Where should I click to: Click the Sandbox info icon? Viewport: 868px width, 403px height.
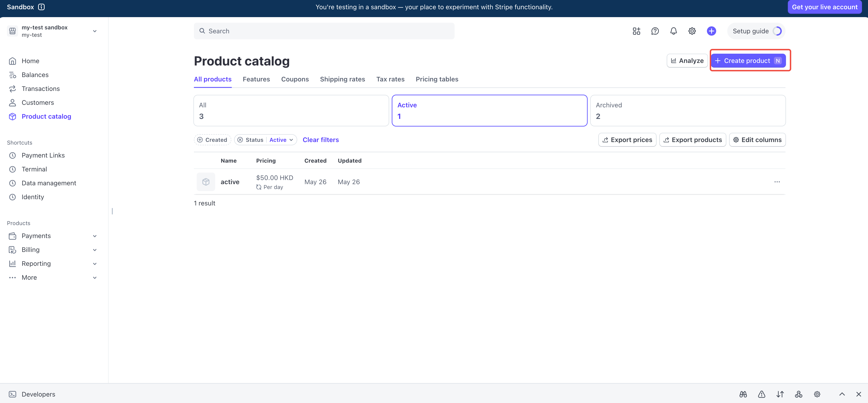41,7
